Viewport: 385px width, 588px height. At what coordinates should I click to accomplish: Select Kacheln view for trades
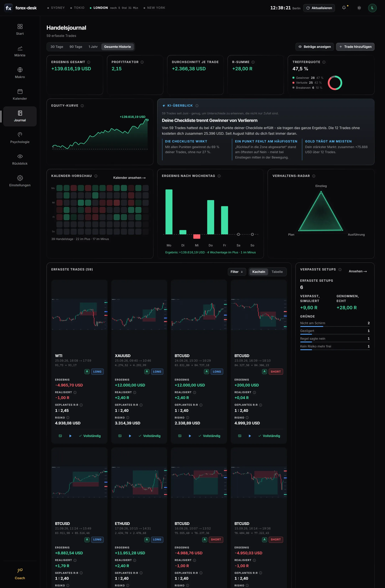(x=258, y=272)
